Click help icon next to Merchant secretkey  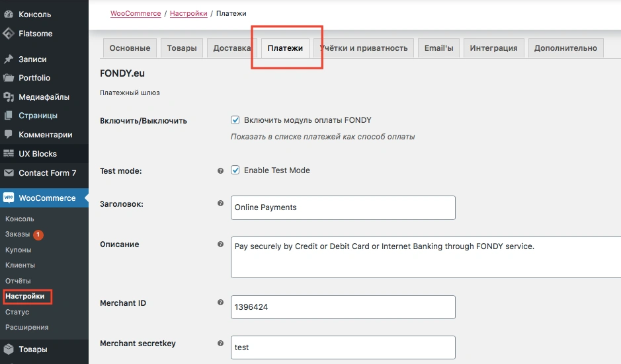(221, 343)
